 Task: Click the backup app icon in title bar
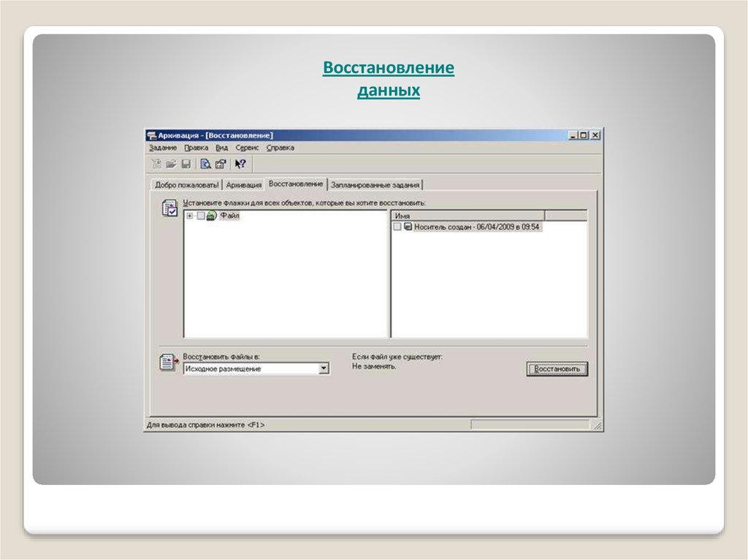click(152, 136)
